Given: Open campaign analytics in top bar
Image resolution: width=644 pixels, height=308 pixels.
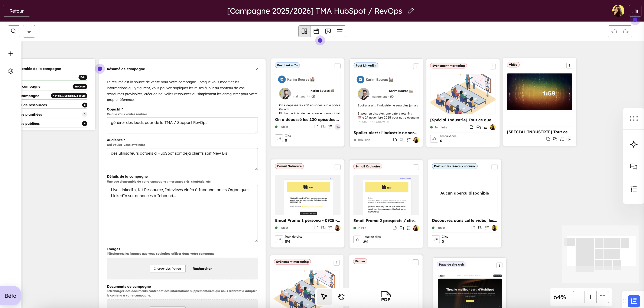Looking at the screenshot, I should click(x=635, y=11).
